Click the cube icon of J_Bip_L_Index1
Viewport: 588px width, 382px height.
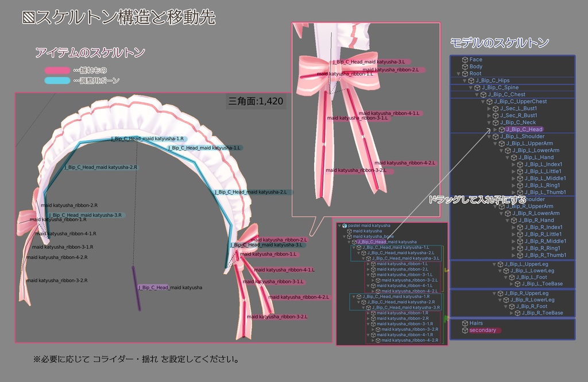click(520, 165)
